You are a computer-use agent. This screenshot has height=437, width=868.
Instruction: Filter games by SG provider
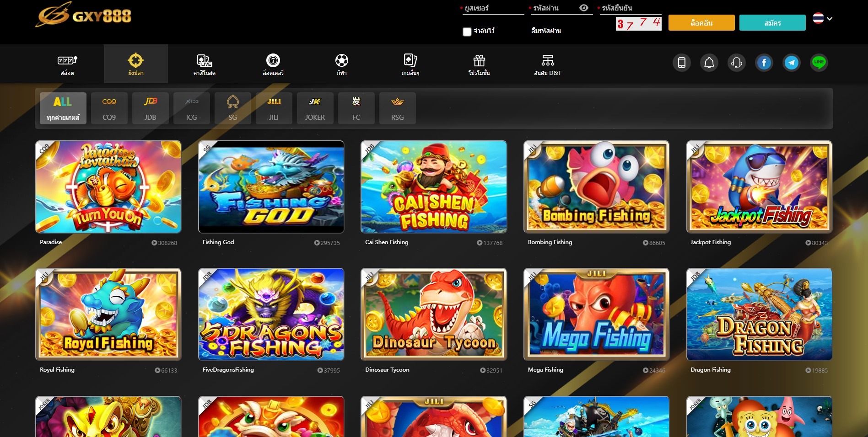tap(233, 108)
